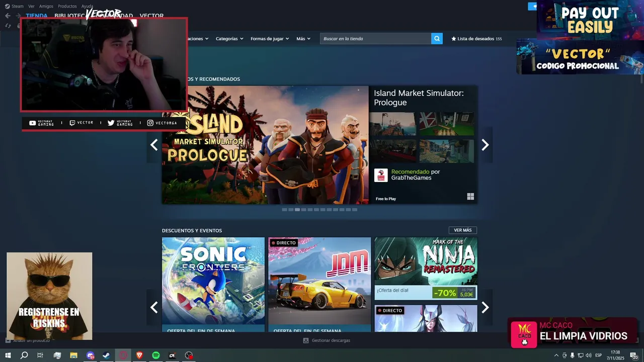Select the bottom-right featured game screenshot
This screenshot has width=644, height=362.
[447, 151]
